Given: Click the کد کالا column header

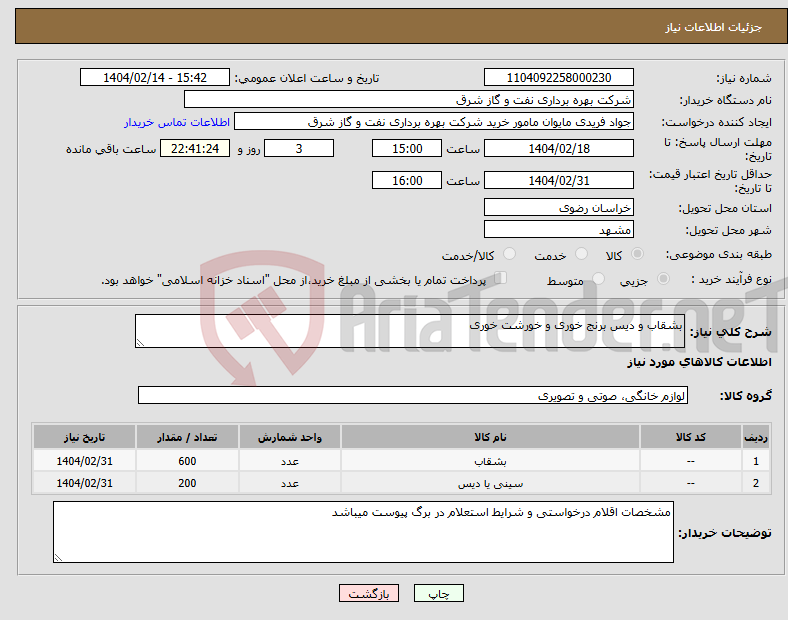Looking at the screenshot, I should coord(691,437).
